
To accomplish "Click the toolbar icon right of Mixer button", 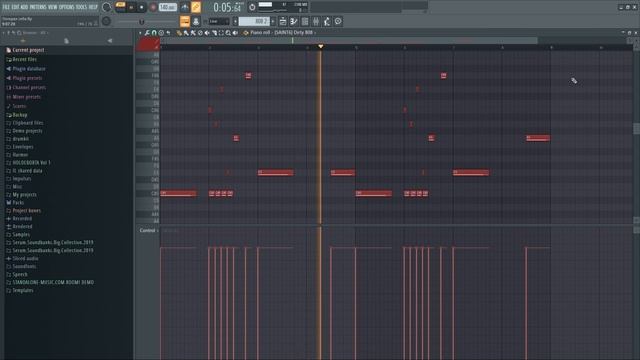I will coord(327,21).
